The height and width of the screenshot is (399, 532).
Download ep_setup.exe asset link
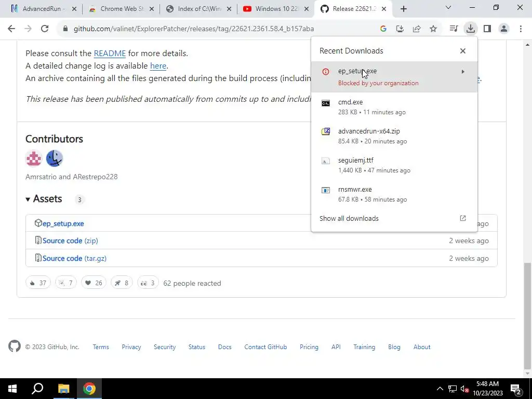click(63, 223)
